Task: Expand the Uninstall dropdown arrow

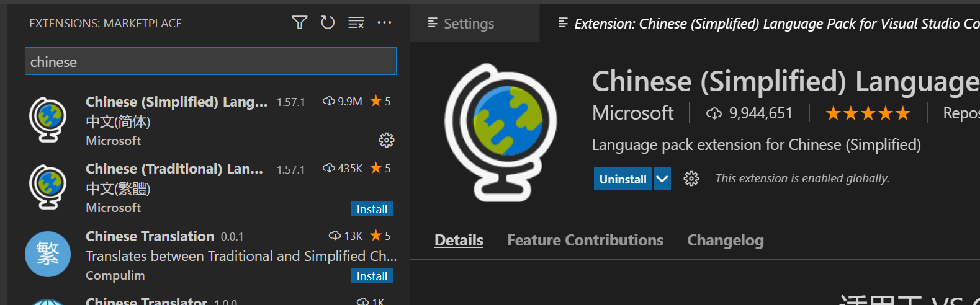Action: pos(662,179)
